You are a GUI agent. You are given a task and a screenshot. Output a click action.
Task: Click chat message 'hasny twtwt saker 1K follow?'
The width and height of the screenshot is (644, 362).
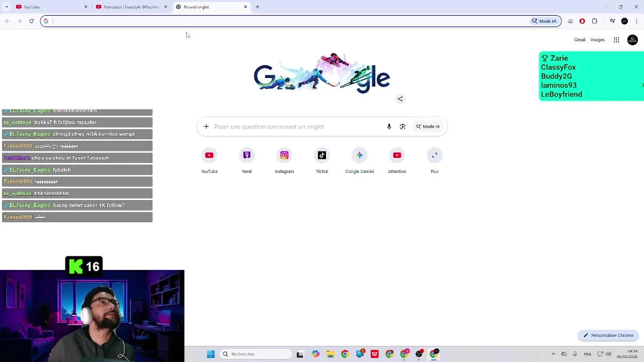tap(77, 205)
